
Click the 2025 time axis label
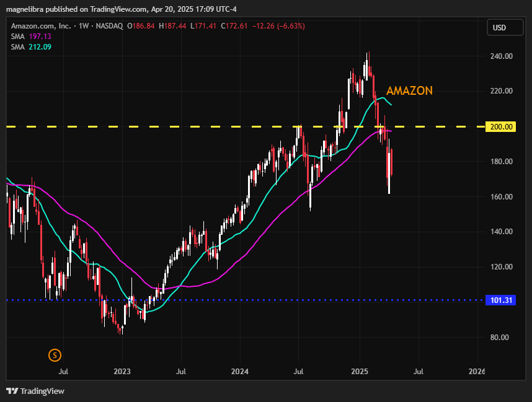coord(360,372)
